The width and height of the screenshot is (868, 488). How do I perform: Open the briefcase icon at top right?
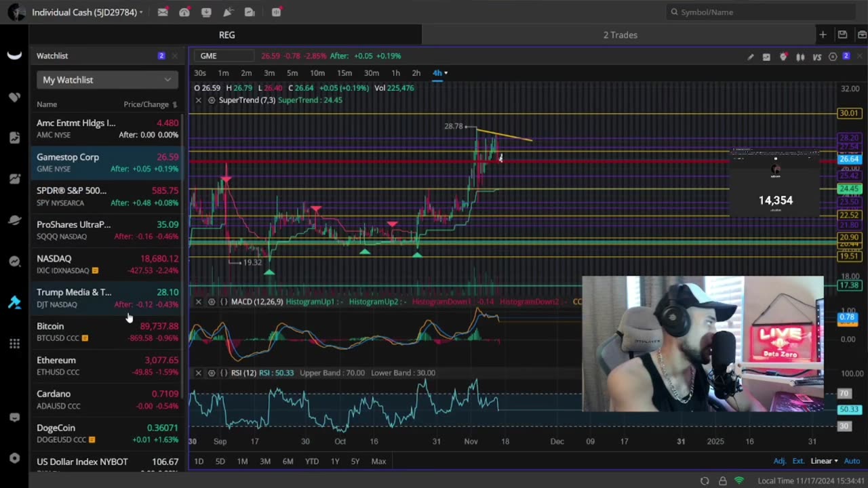click(862, 35)
